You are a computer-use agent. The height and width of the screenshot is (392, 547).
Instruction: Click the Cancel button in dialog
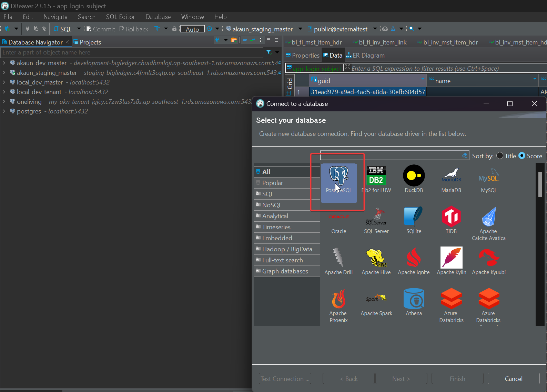(x=513, y=379)
